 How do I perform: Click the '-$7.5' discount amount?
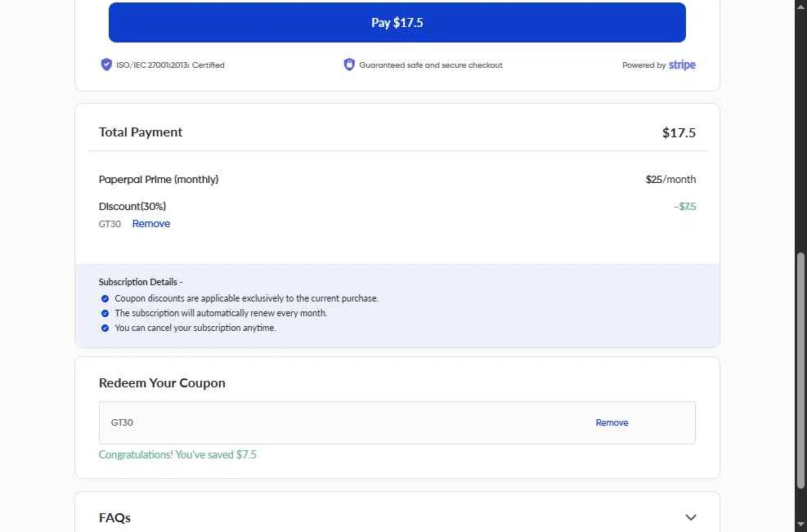(x=684, y=206)
